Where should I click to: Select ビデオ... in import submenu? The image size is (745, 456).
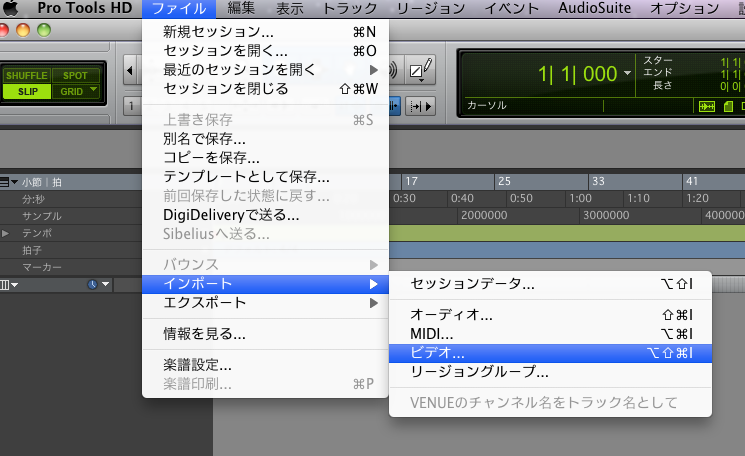(x=550, y=353)
